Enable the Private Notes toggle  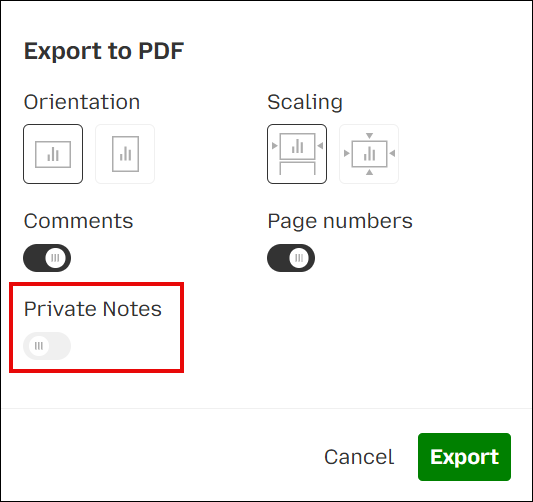pyautogui.click(x=47, y=346)
